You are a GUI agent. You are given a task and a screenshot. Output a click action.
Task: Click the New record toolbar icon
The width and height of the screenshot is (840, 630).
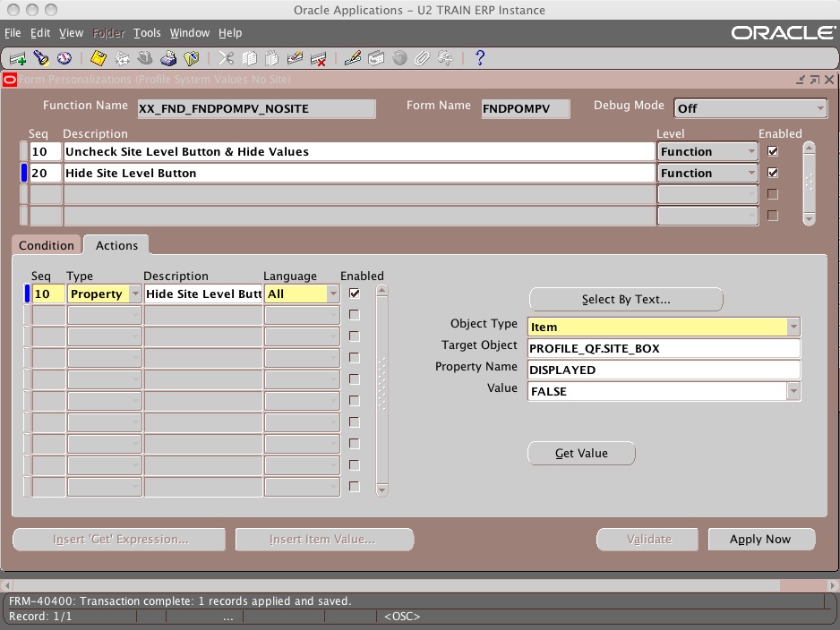(x=17, y=58)
